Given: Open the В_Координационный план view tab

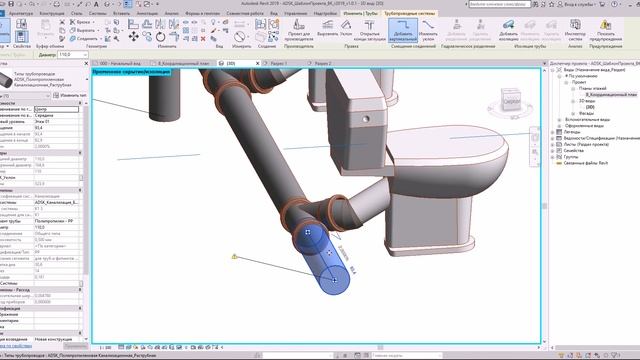Looking at the screenshot, I should (x=183, y=63).
